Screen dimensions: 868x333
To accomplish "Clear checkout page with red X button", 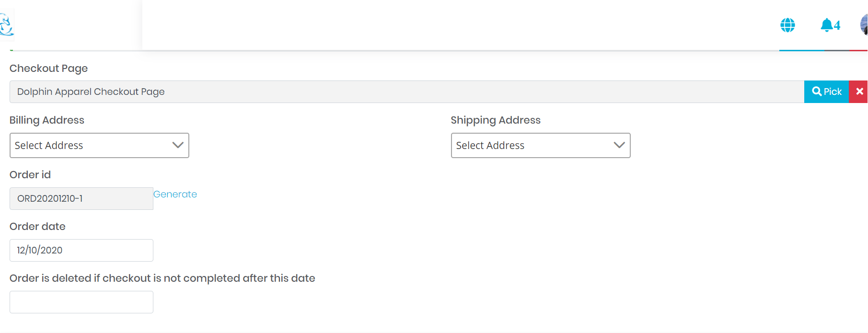I will [859, 92].
